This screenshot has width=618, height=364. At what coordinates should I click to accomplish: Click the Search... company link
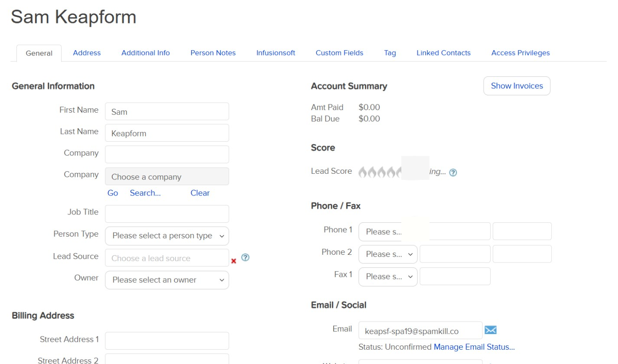click(145, 193)
